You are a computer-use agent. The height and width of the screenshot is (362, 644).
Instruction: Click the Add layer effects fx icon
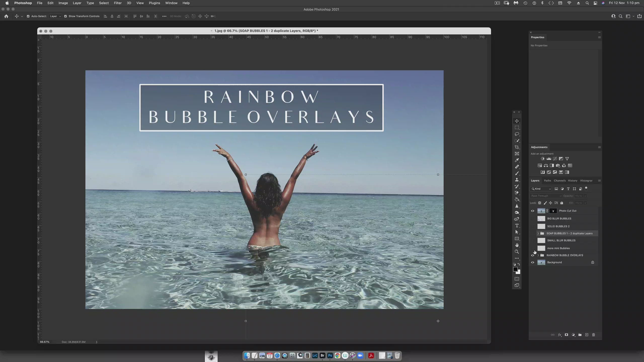[x=559, y=335]
